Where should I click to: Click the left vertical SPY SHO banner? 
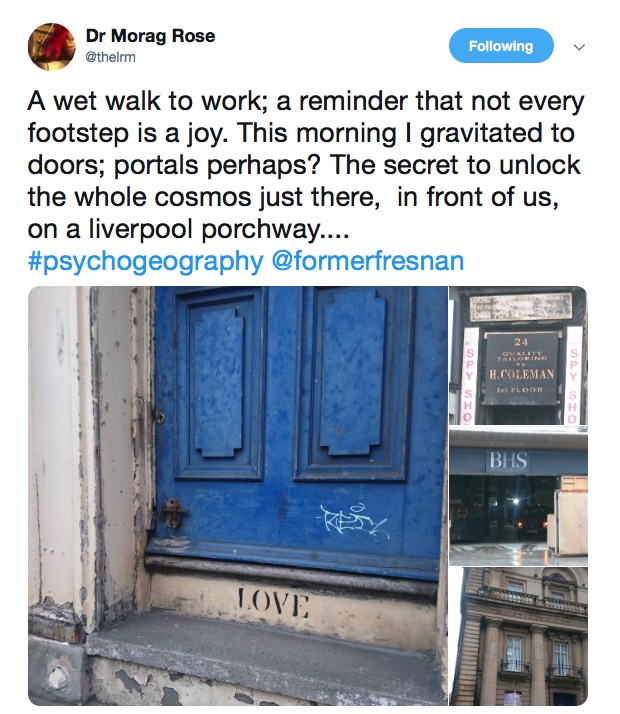tap(470, 376)
